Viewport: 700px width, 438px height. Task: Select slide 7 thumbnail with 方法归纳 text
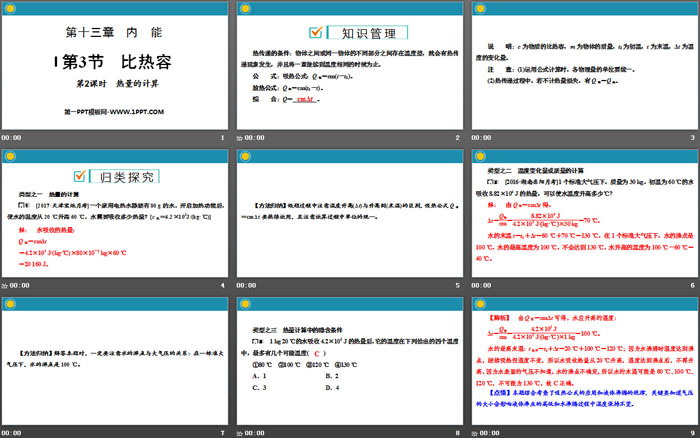[115, 361]
